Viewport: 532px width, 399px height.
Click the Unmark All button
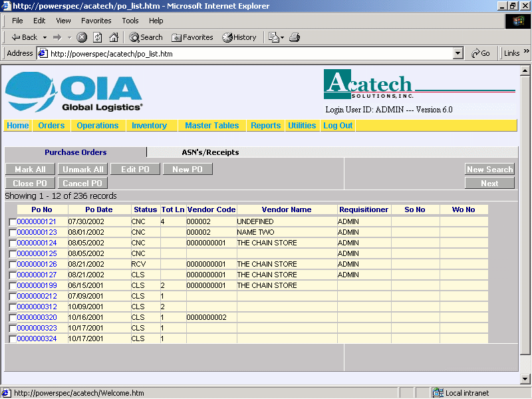(82, 169)
